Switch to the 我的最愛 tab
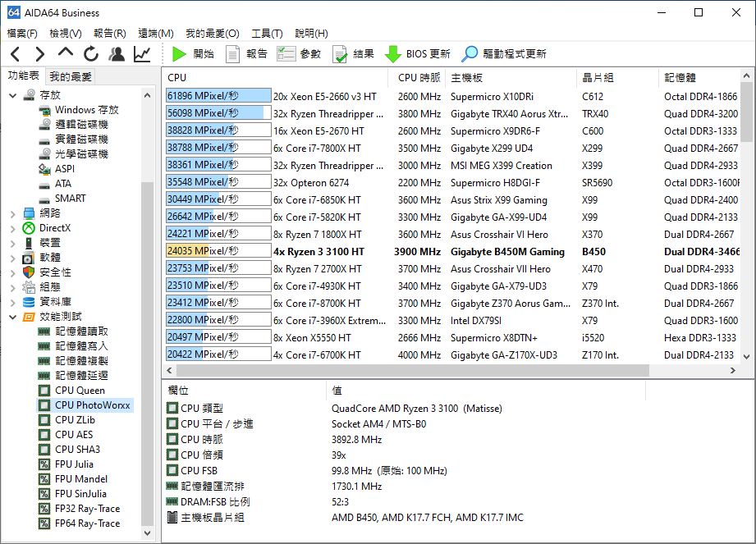This screenshot has width=756, height=544. coord(70,76)
